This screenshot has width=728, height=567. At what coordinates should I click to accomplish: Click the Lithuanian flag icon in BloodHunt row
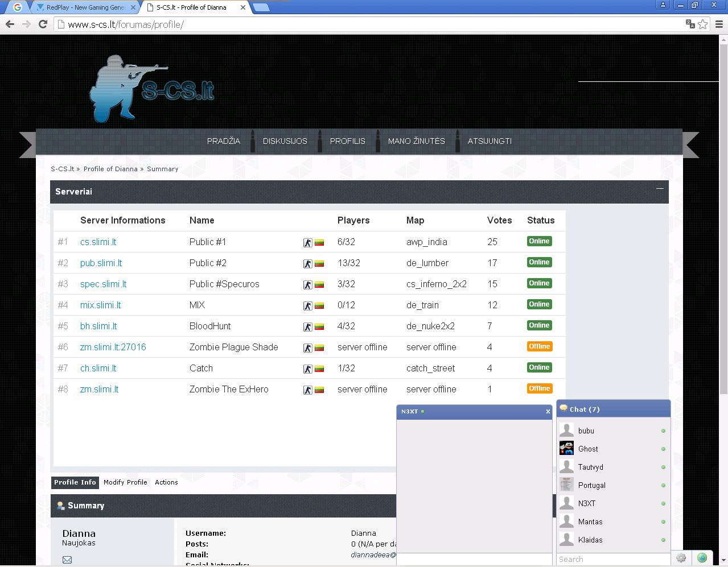pyautogui.click(x=319, y=327)
